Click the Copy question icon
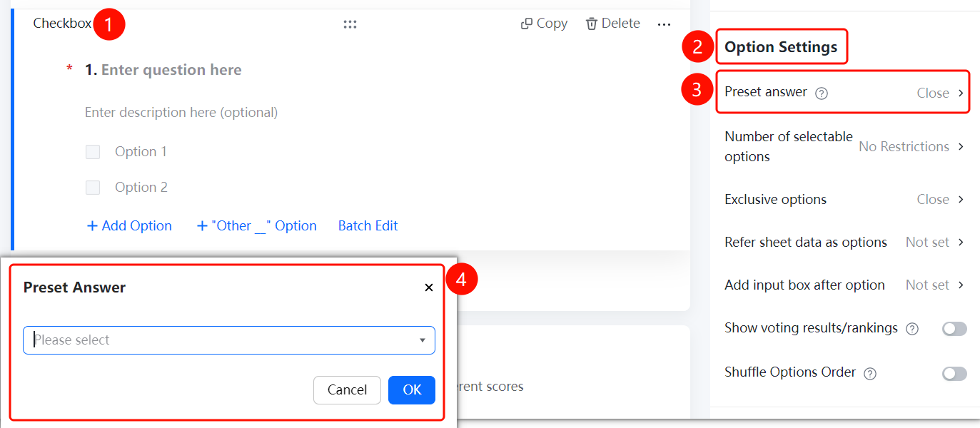Screen dimensions: 980x428 pyautogui.click(x=527, y=24)
